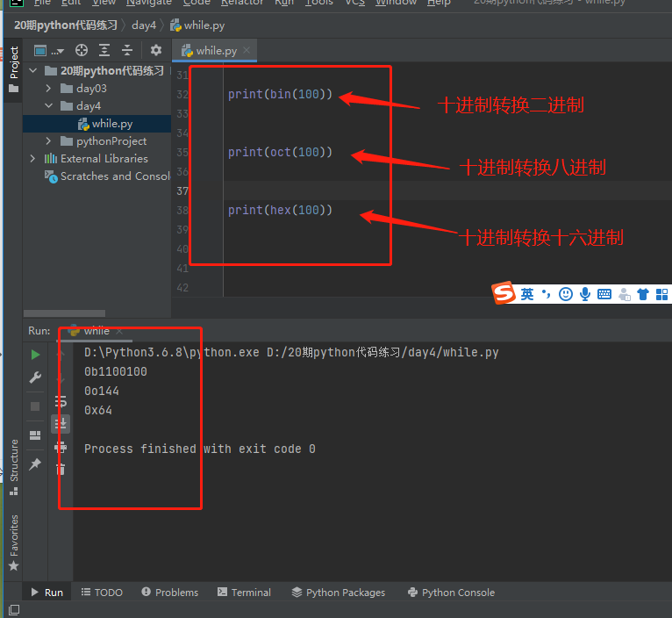
Task: Toggle Soft-Wrap in the run console
Action: (61, 402)
